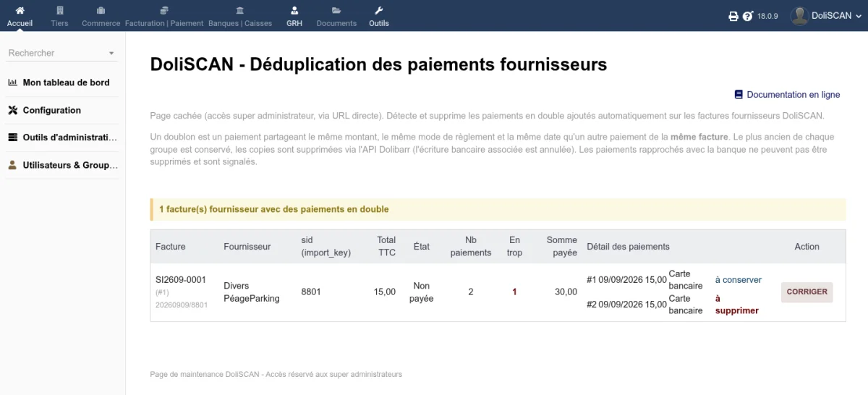
Task: Click the 18.0.9 version label
Action: [x=767, y=16]
